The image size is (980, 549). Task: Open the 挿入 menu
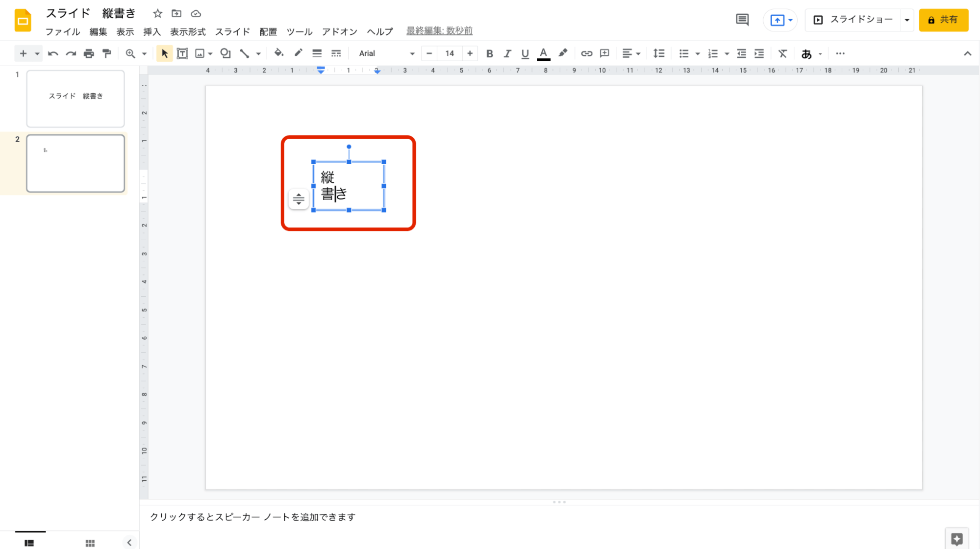tap(152, 32)
